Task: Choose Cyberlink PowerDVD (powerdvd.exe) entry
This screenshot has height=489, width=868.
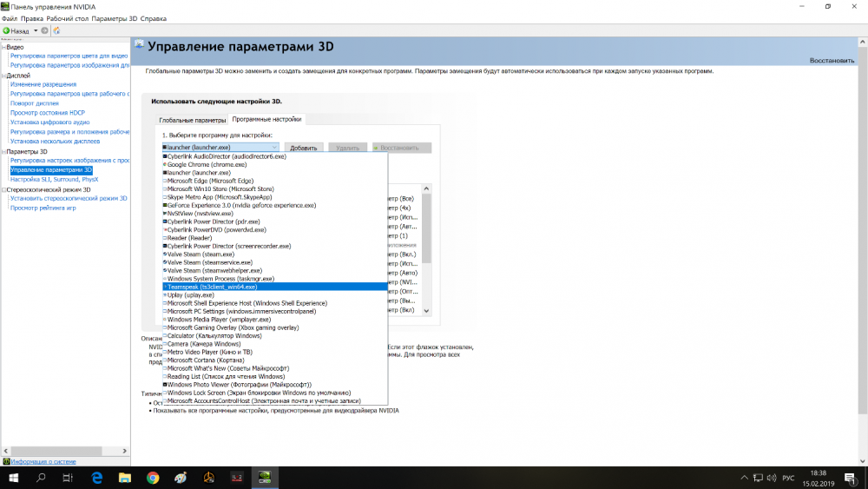Action: [x=275, y=229]
